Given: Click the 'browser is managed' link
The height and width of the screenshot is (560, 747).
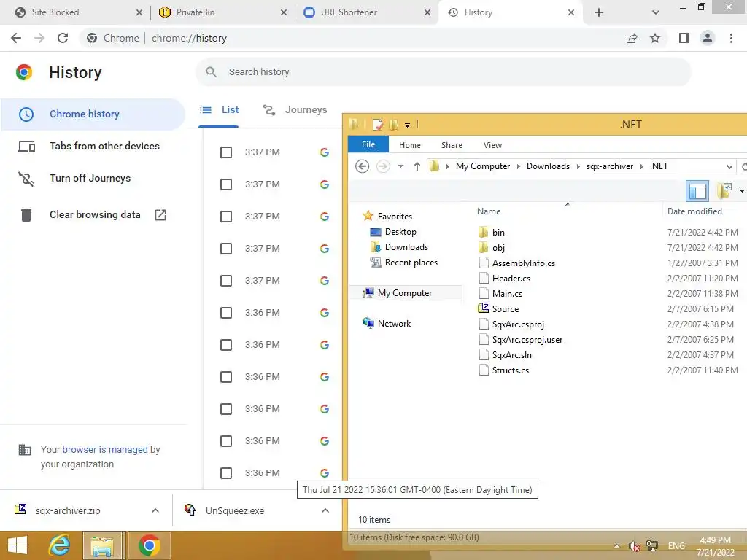Looking at the screenshot, I should coord(105,449).
